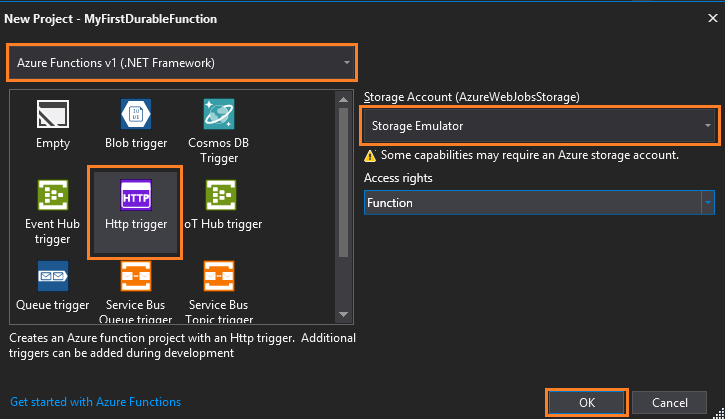Click the Queue trigger label
This screenshot has height=419, width=725.
tap(53, 305)
